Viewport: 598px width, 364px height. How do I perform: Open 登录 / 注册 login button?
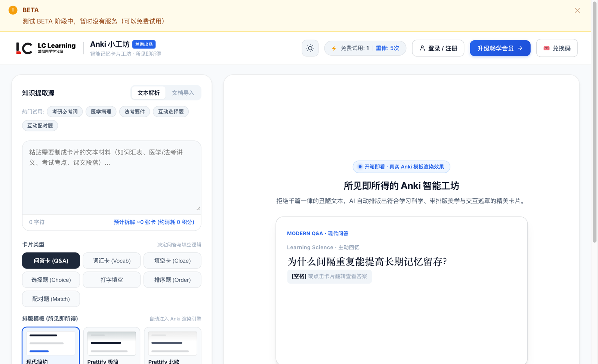coord(438,48)
